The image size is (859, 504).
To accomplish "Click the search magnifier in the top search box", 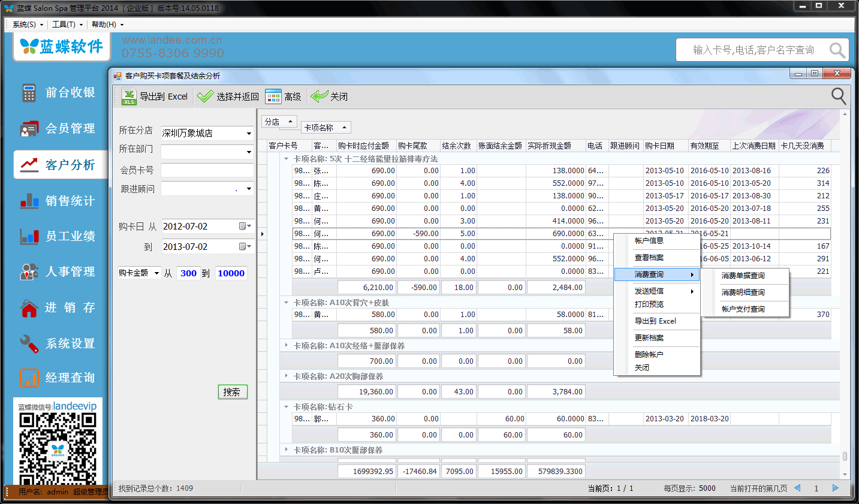I will [837, 50].
